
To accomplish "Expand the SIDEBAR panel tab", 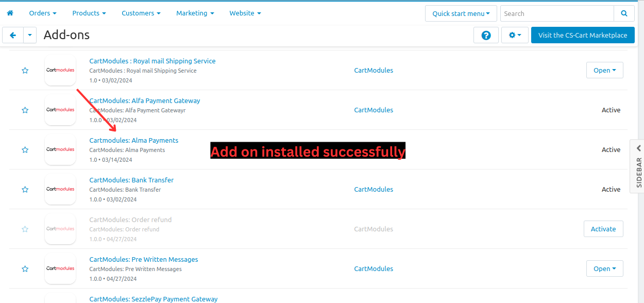I will click(638, 166).
